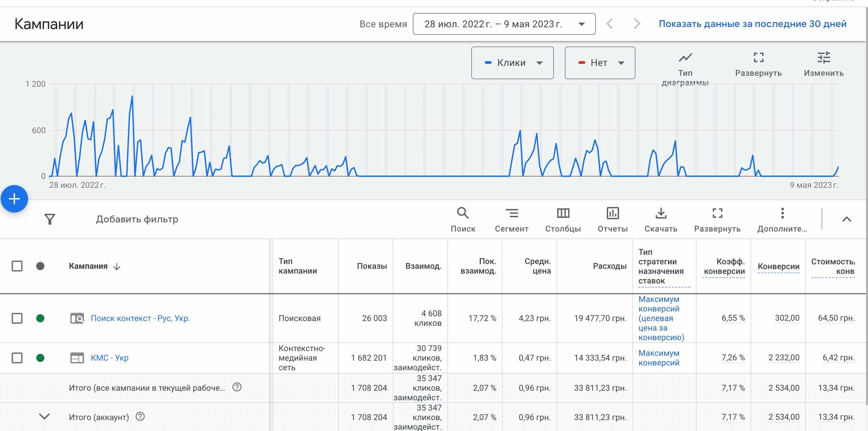The image size is (868, 431).
Task: Open campaign Поиск контекст - Рус, Укр.
Action: pyautogui.click(x=140, y=318)
